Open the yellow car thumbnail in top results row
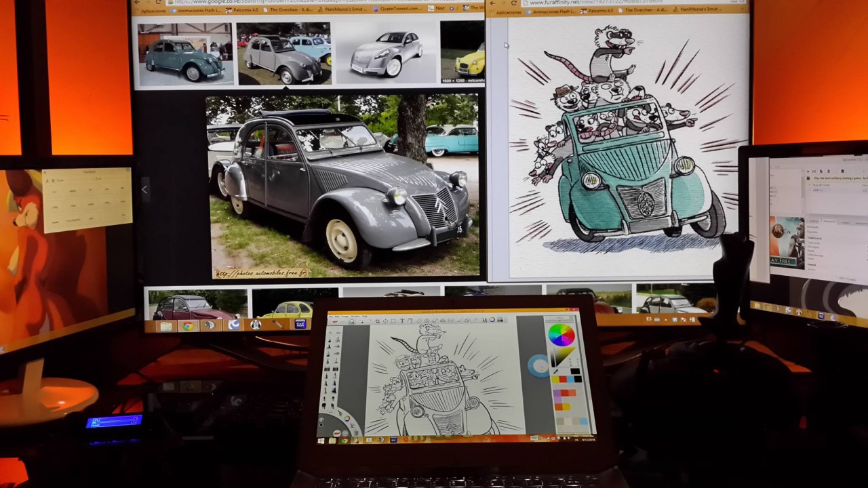This screenshot has height=488, width=868. pos(462,53)
